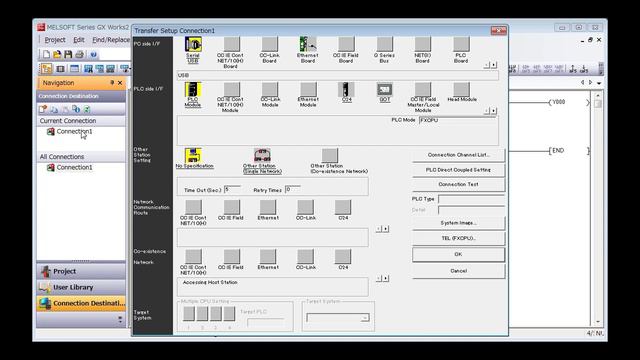Open the Find/Replace menu
Image resolution: width=640 pixels, height=360 pixels.
click(111, 40)
